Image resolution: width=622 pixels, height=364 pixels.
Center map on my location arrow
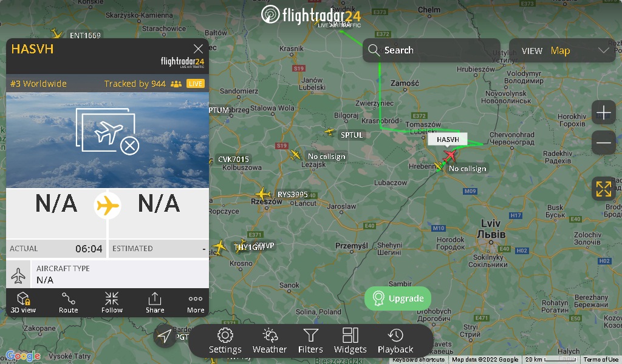point(165,336)
